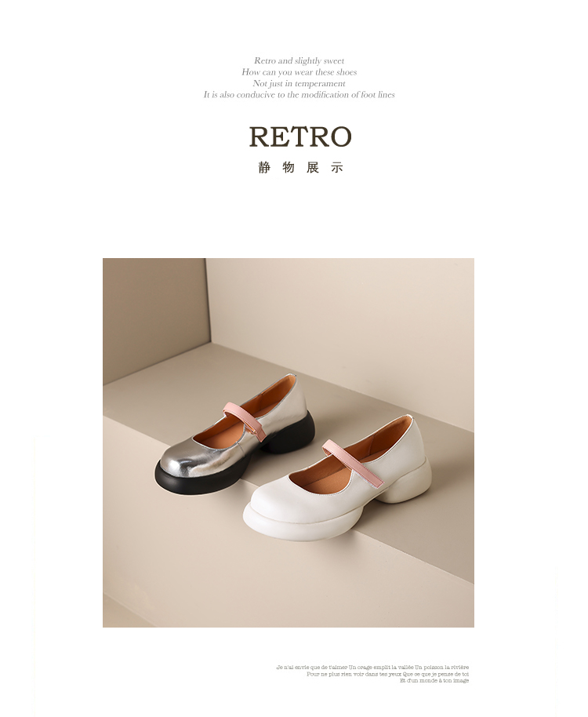Click the line about modification of foot lines

tap(299, 95)
